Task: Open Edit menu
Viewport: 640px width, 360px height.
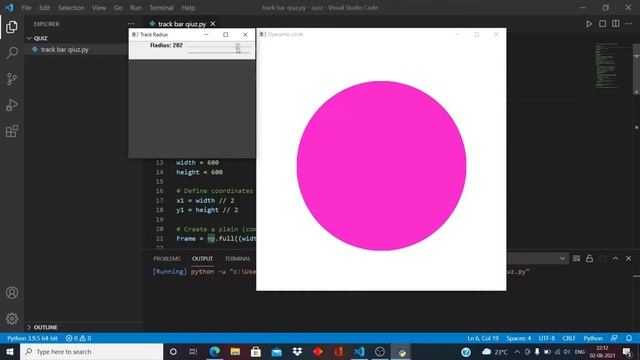Action: click(x=44, y=8)
